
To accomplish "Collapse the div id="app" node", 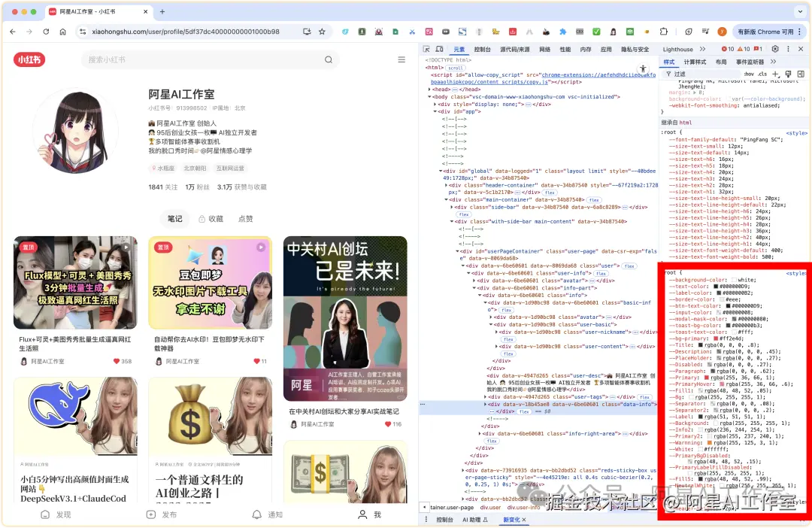I will (435, 111).
